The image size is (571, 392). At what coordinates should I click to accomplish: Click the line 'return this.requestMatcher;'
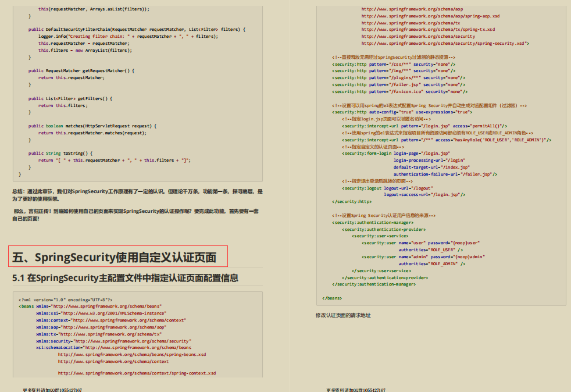click(x=72, y=77)
